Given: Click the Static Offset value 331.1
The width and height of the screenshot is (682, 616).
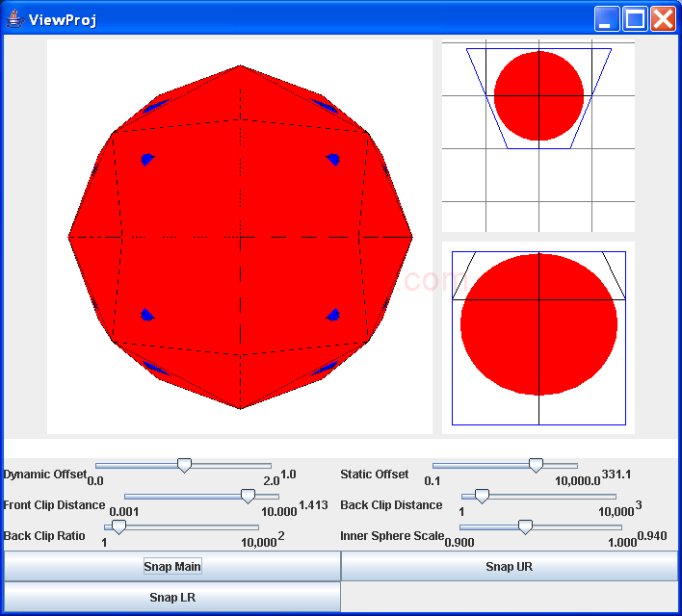Looking at the screenshot, I should pyautogui.click(x=616, y=475).
